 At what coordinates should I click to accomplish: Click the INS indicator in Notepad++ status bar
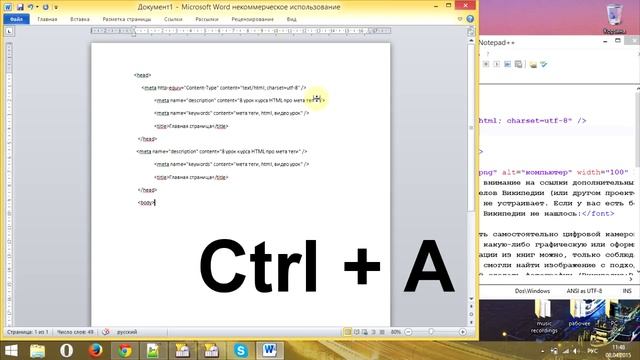pyautogui.click(x=627, y=291)
